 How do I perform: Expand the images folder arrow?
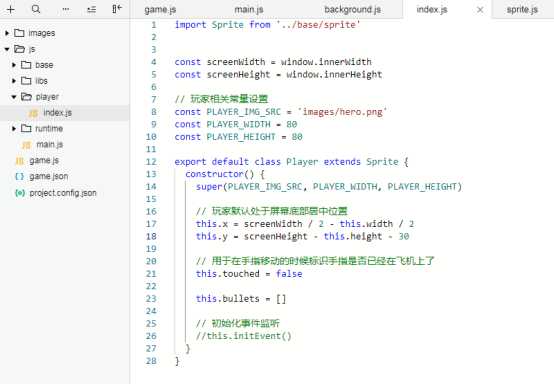[x=7, y=33]
